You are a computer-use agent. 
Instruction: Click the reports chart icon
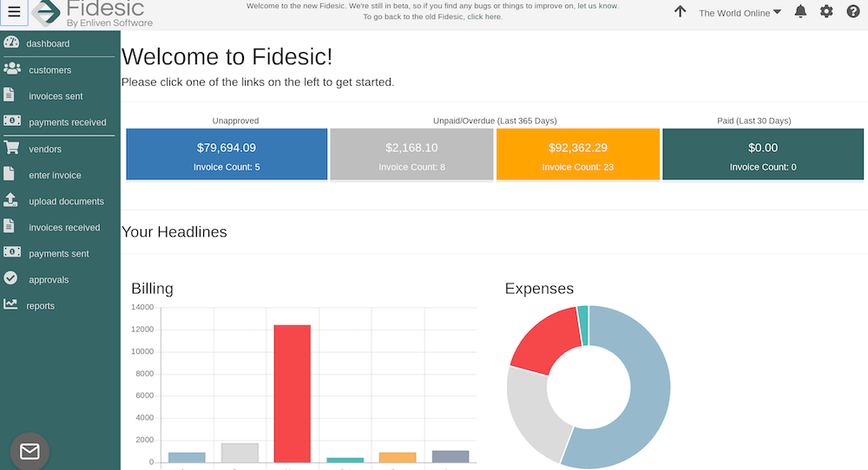[x=10, y=305]
